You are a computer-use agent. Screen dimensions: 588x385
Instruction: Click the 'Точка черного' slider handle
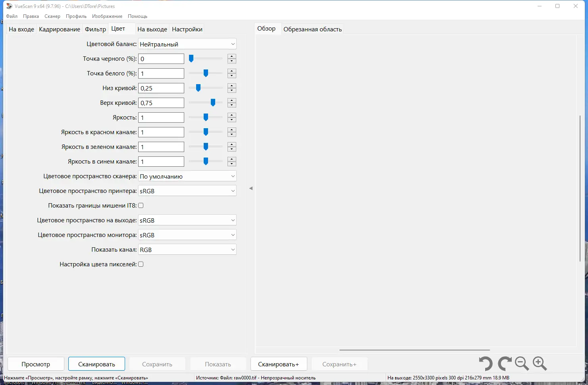[191, 59]
